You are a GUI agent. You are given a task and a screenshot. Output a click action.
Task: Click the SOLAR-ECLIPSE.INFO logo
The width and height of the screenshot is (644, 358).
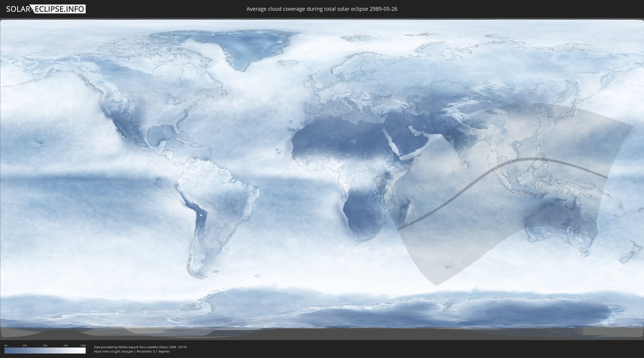46,9
